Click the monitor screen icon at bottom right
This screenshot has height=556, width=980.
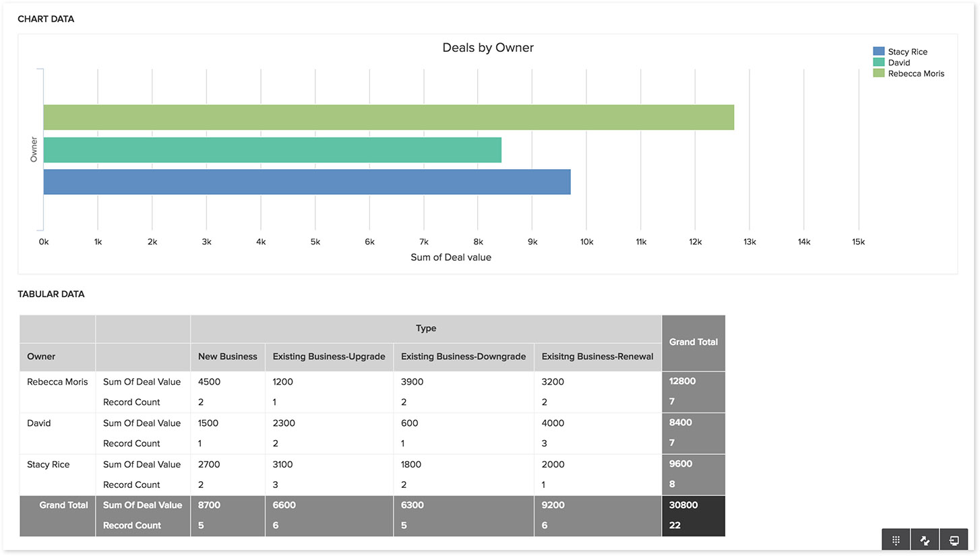[954, 540]
